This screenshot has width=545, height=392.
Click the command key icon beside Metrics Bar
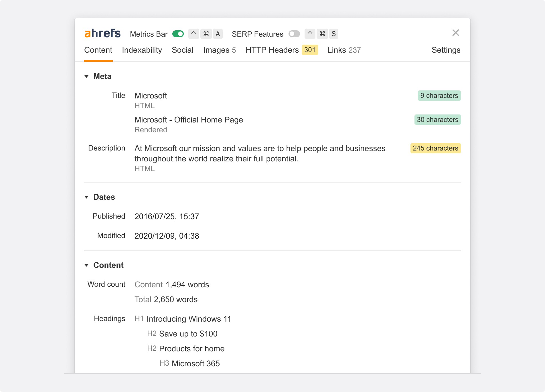(206, 34)
